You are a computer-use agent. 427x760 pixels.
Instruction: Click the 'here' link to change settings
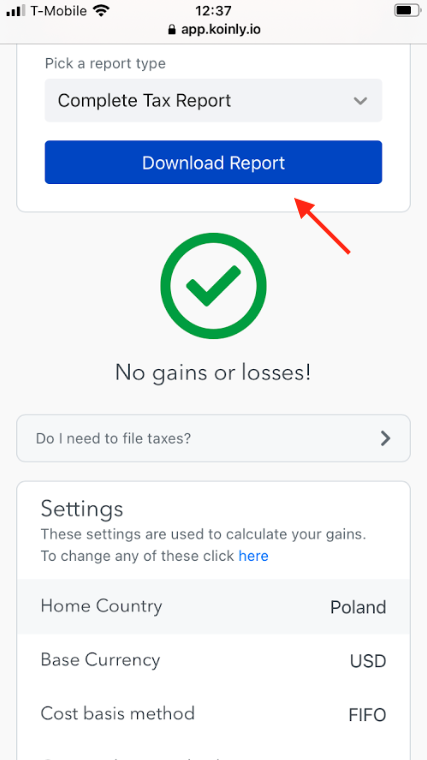pyautogui.click(x=253, y=555)
